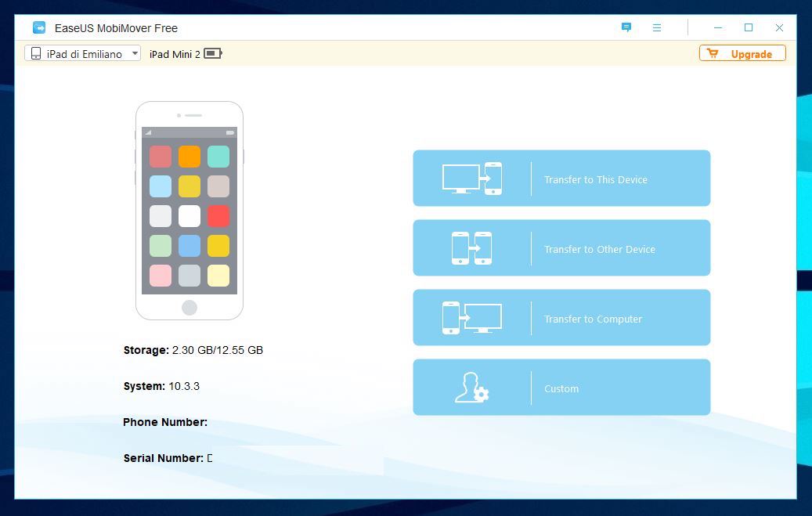Click the Storage 2.30 GB/12.55 GB text
Viewport: 812px width, 516px height.
click(x=193, y=350)
